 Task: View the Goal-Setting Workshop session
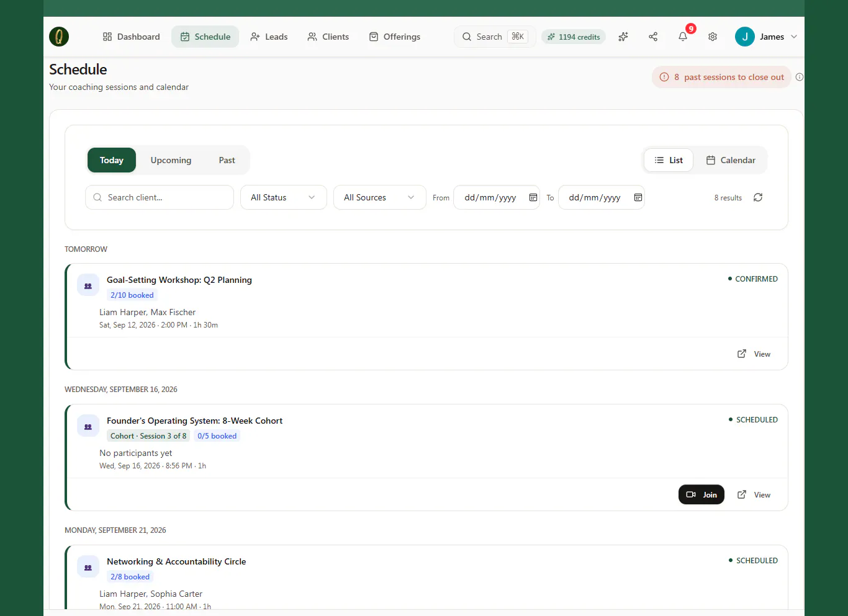pyautogui.click(x=754, y=354)
